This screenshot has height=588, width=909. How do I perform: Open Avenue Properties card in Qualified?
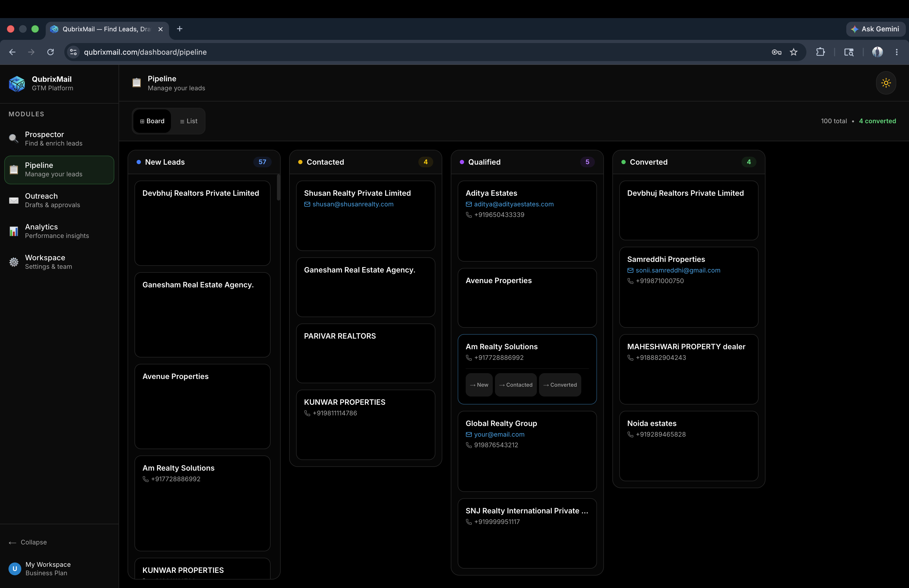point(527,298)
